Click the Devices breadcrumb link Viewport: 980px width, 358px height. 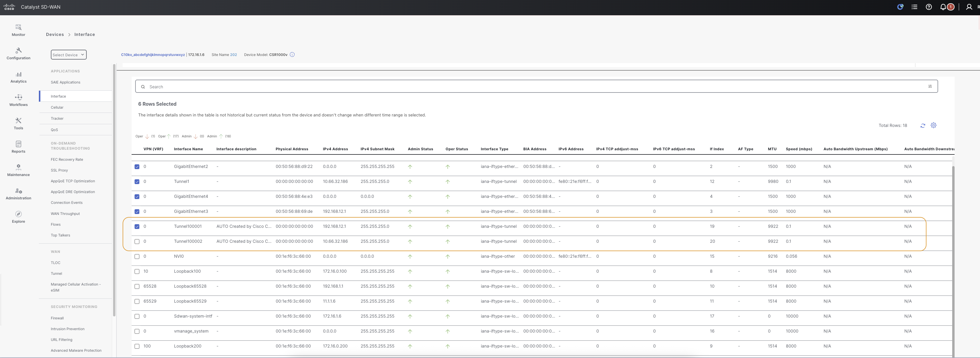coord(55,34)
